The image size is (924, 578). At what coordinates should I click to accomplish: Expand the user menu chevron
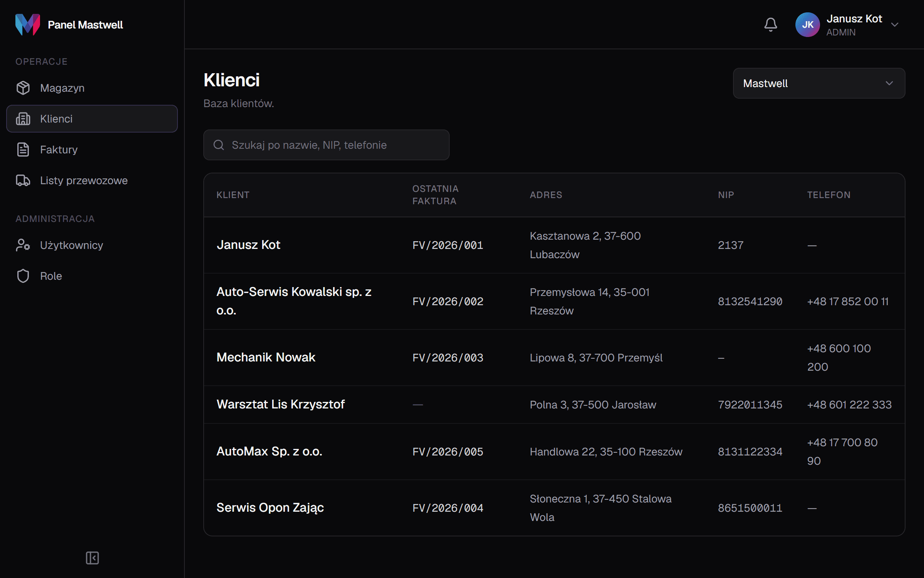point(895,25)
